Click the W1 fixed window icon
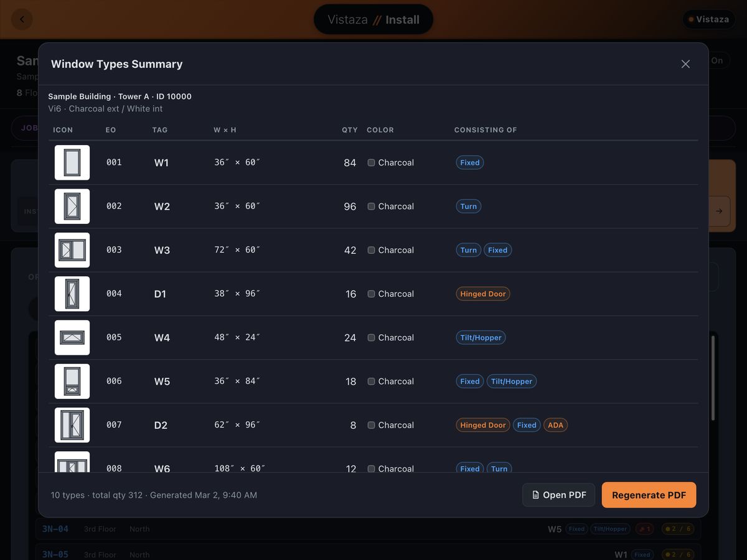 [72, 162]
